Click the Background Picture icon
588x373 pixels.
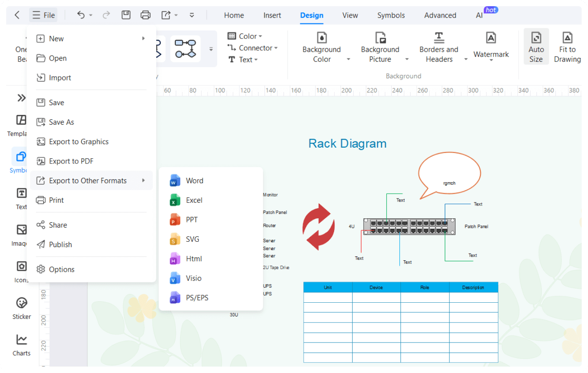[380, 38]
